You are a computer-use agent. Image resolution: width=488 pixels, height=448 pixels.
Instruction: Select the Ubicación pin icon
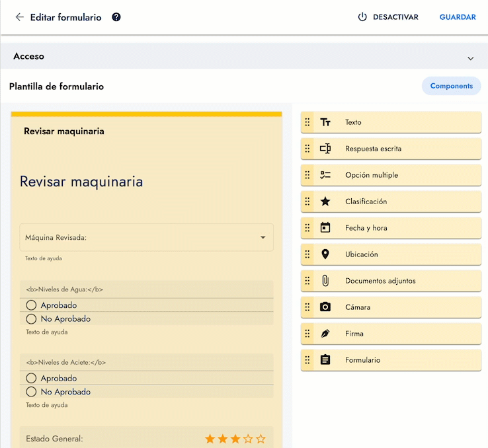[x=325, y=254]
